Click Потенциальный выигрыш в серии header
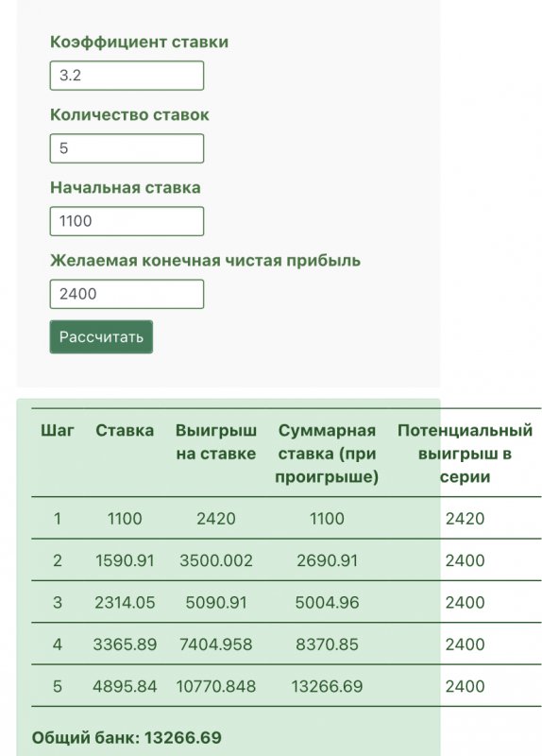Viewport: 542px width, 756px height. click(465, 454)
